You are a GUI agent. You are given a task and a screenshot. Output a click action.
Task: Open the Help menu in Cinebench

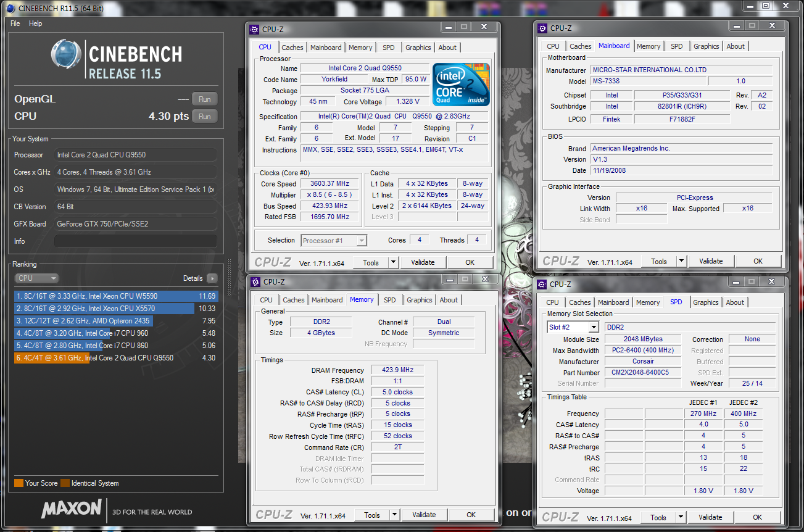(x=36, y=23)
